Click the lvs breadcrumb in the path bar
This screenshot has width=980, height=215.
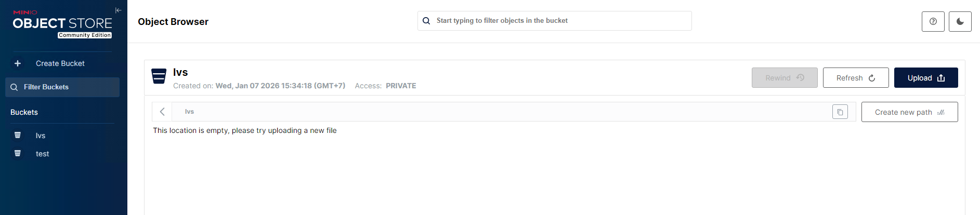coord(189,112)
